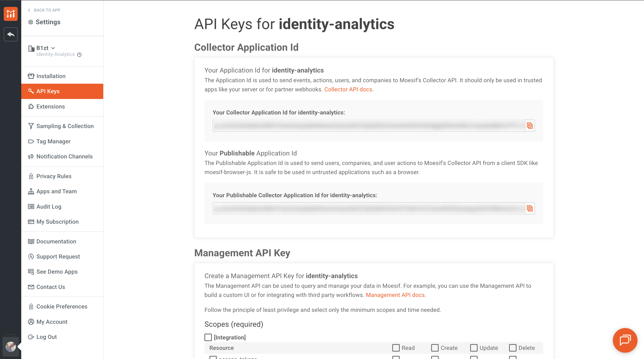Click the Tag Manager tag icon
Viewport: 644px width, 359px height.
[x=31, y=141]
